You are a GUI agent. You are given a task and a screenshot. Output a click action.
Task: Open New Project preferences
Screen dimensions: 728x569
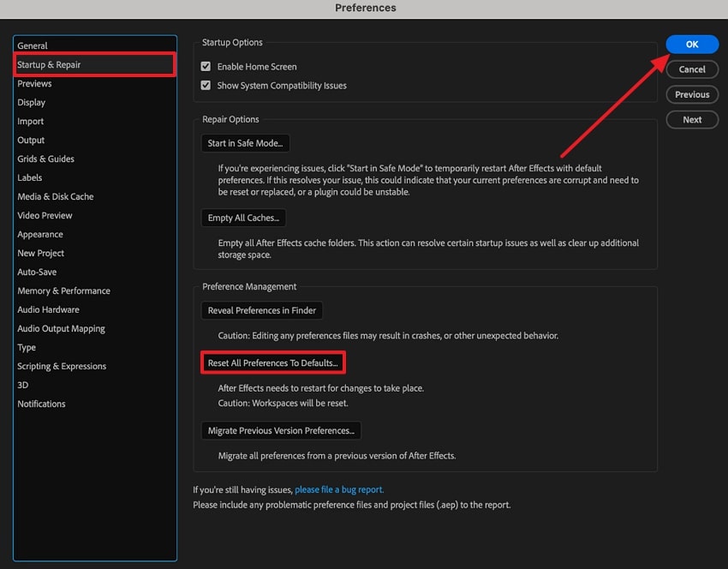(95, 253)
